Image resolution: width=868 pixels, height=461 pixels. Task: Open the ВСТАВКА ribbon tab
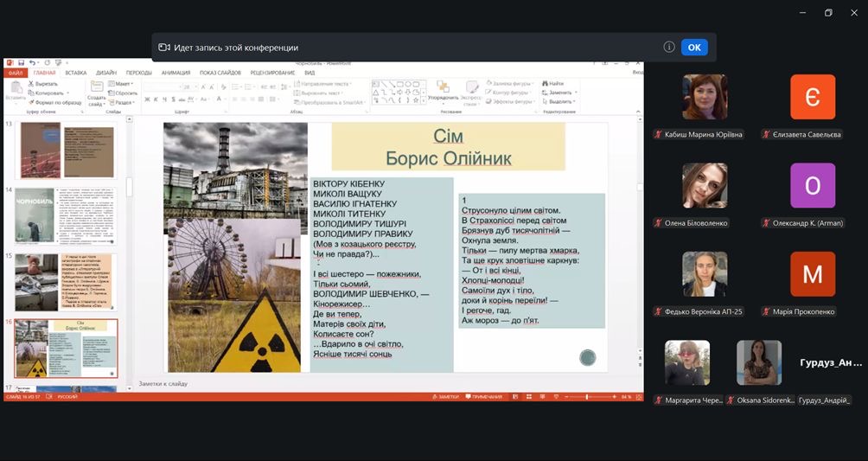(76, 73)
